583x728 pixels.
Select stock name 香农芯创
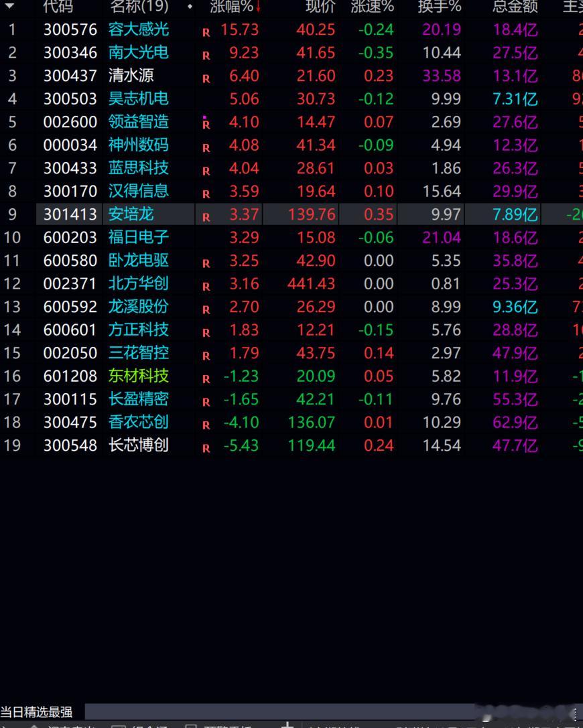pyautogui.click(x=139, y=422)
